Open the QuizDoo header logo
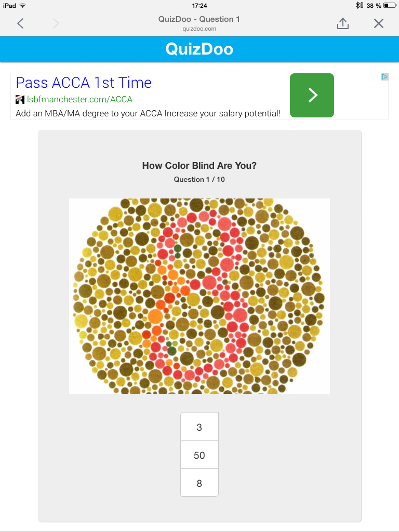 click(x=199, y=49)
